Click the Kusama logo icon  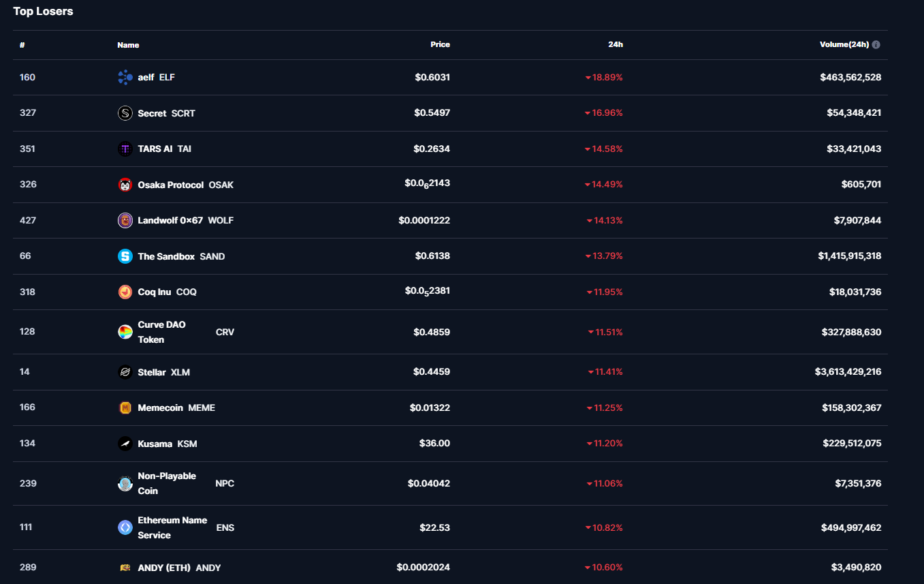125,444
